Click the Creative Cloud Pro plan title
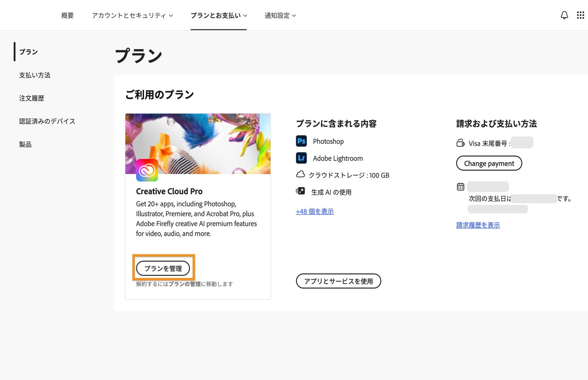588x380 pixels. 169,191
